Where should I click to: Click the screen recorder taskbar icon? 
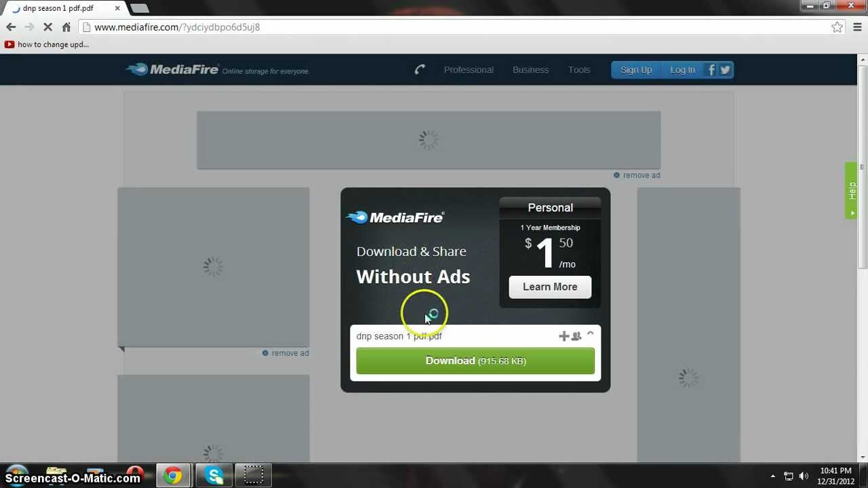point(253,476)
